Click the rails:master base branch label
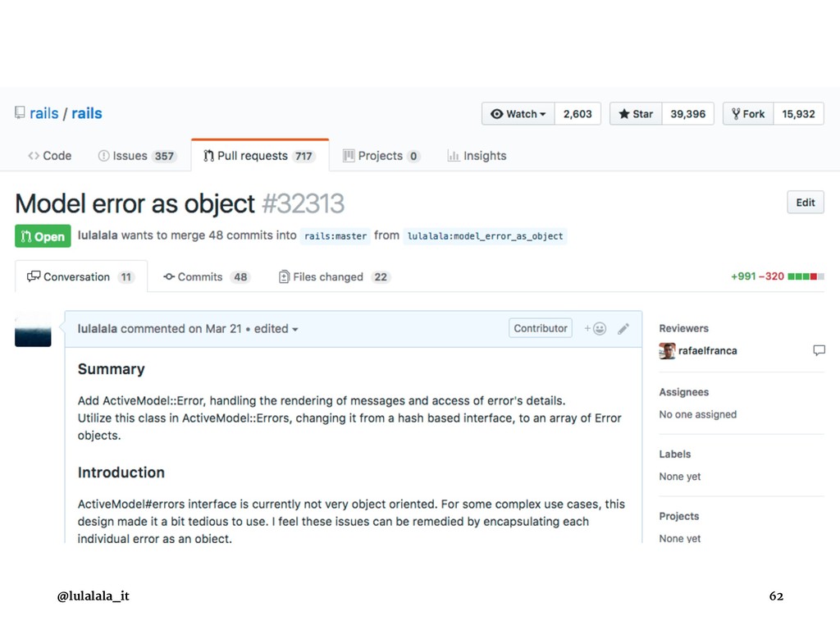This screenshot has height=630, width=840. point(336,235)
